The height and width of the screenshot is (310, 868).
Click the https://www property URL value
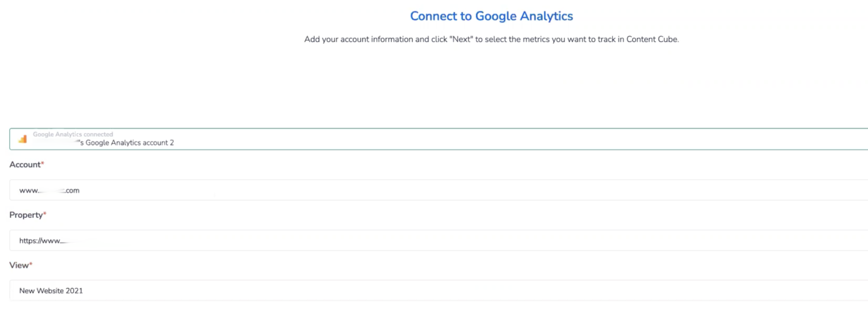click(40, 241)
